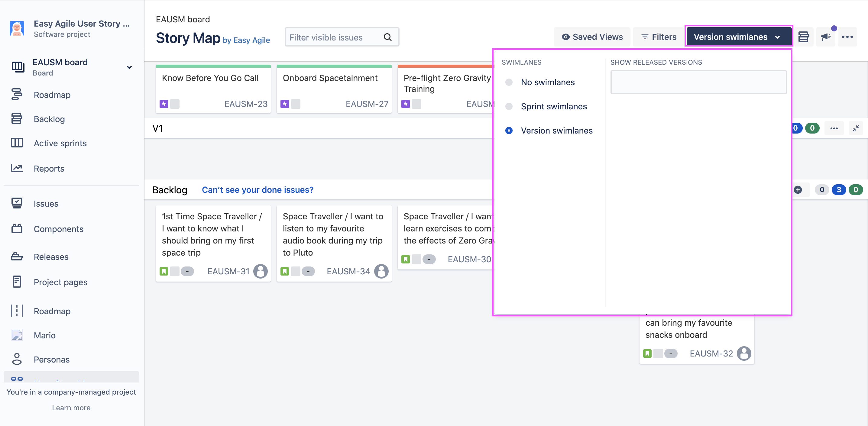
Task: Click the megaphone announcements icon
Action: click(x=825, y=37)
